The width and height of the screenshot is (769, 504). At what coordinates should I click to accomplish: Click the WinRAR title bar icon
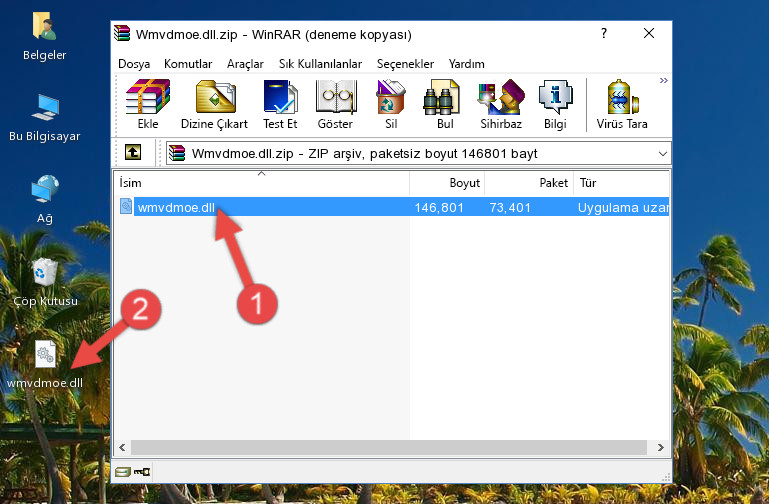(x=122, y=33)
